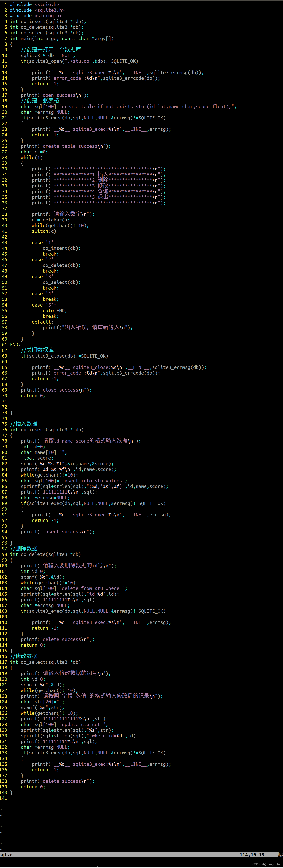Click the 'insert into stu values' line
283x868 pixels.
(x=74, y=481)
